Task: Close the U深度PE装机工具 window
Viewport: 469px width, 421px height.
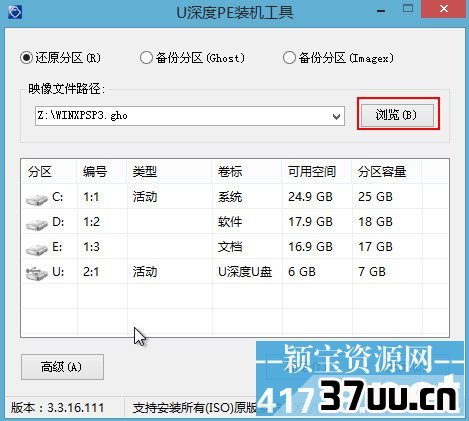Action: tap(444, 9)
